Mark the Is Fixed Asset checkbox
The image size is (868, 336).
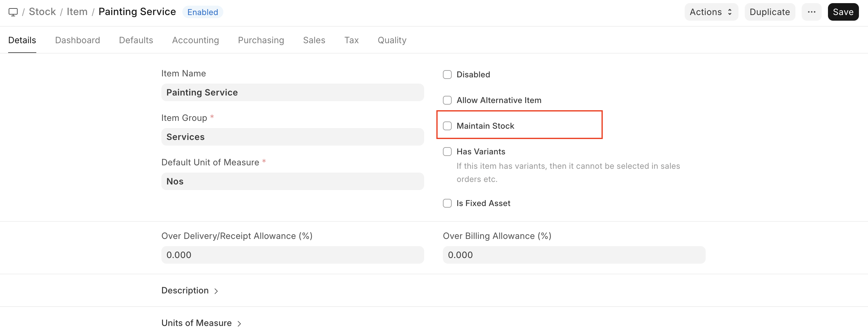pos(447,203)
